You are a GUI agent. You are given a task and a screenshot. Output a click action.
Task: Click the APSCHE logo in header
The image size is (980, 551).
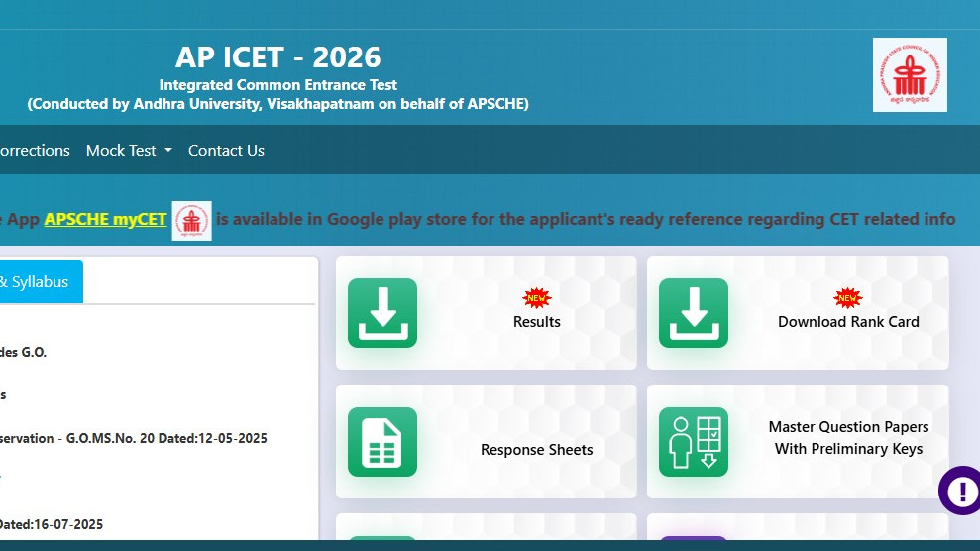(910, 75)
